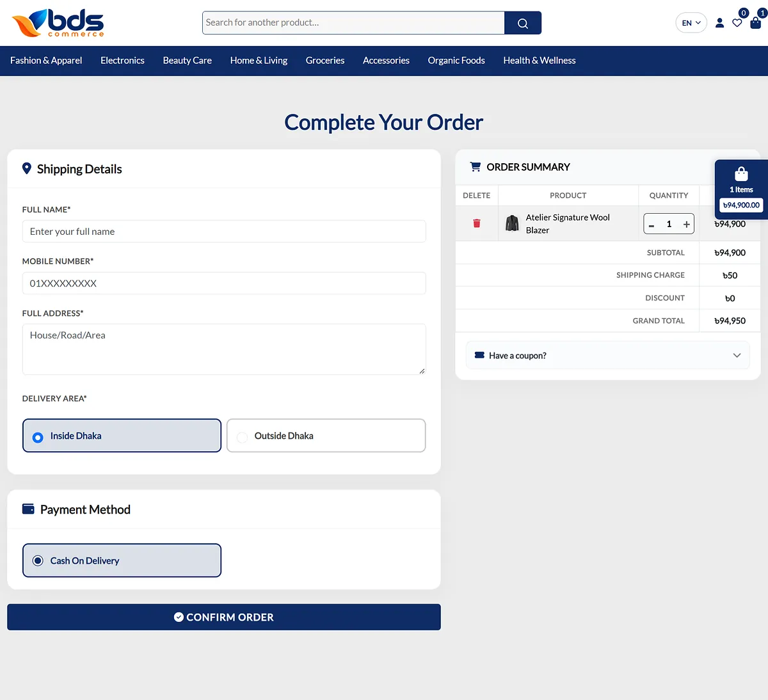Screen dimensions: 768x700
Task: Open Home & Living category
Action: click(x=259, y=60)
